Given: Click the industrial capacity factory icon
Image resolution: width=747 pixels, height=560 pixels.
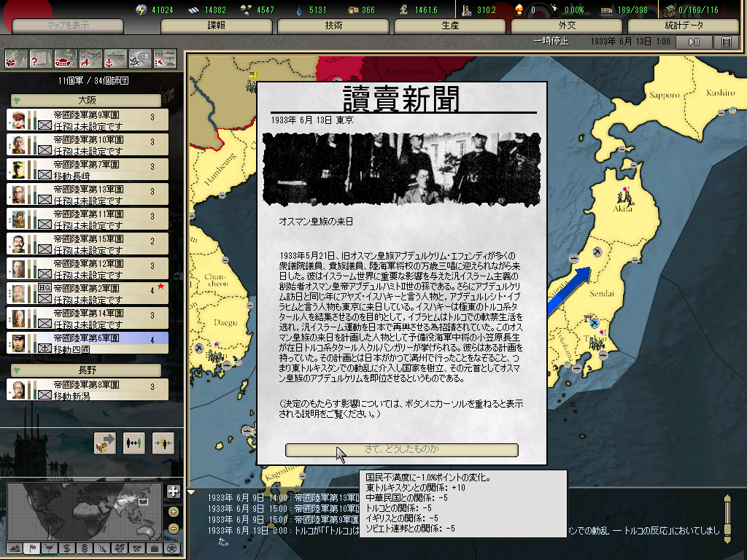Looking at the screenshot, I should [x=670, y=9].
